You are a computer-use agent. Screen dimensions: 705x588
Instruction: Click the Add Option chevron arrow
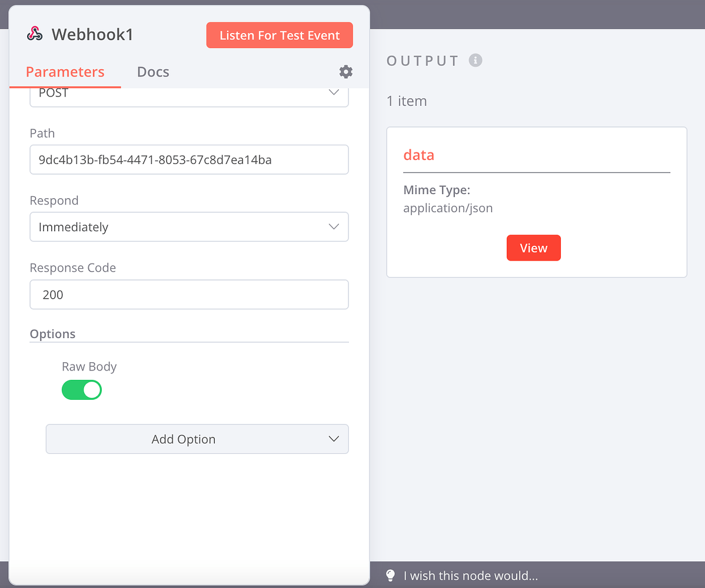(334, 439)
